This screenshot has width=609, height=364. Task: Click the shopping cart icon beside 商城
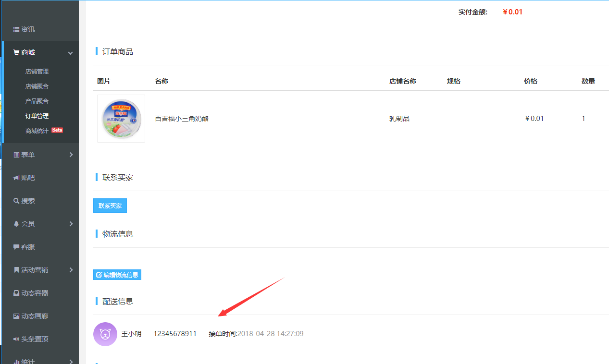(x=16, y=52)
